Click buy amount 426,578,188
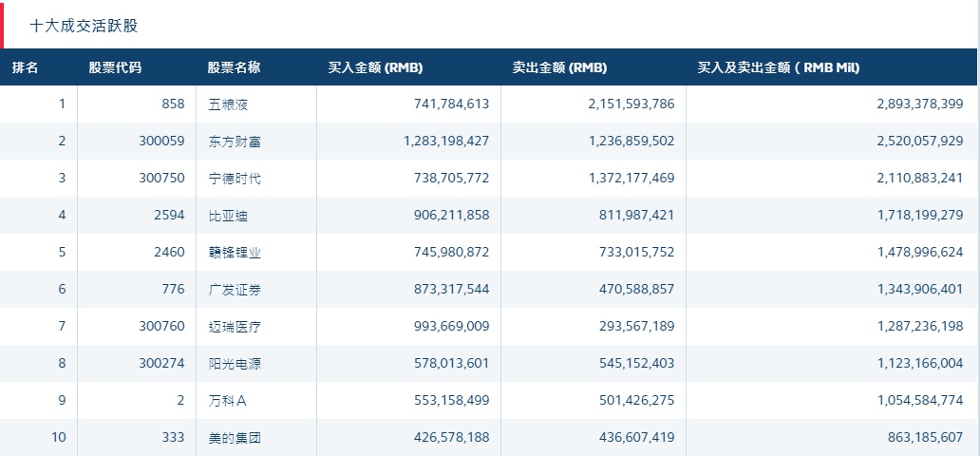 click(x=452, y=437)
